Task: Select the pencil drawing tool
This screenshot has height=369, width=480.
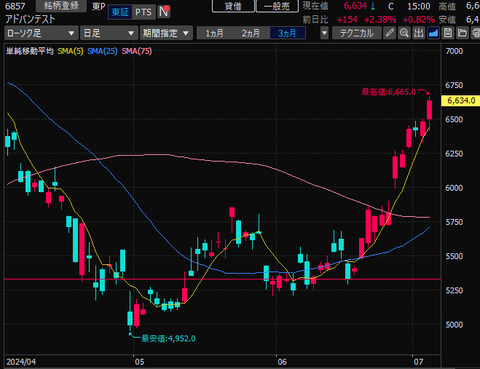Action: [389, 33]
